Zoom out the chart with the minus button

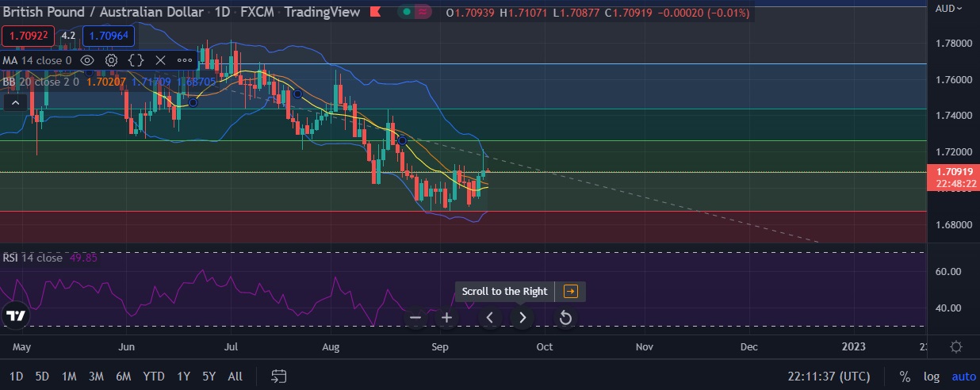[415, 318]
